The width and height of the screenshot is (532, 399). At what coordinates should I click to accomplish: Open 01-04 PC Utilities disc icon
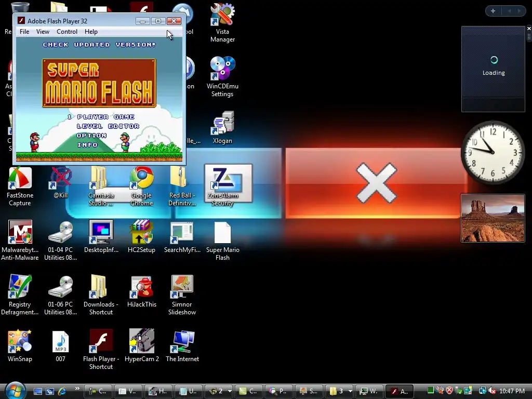tap(60, 241)
